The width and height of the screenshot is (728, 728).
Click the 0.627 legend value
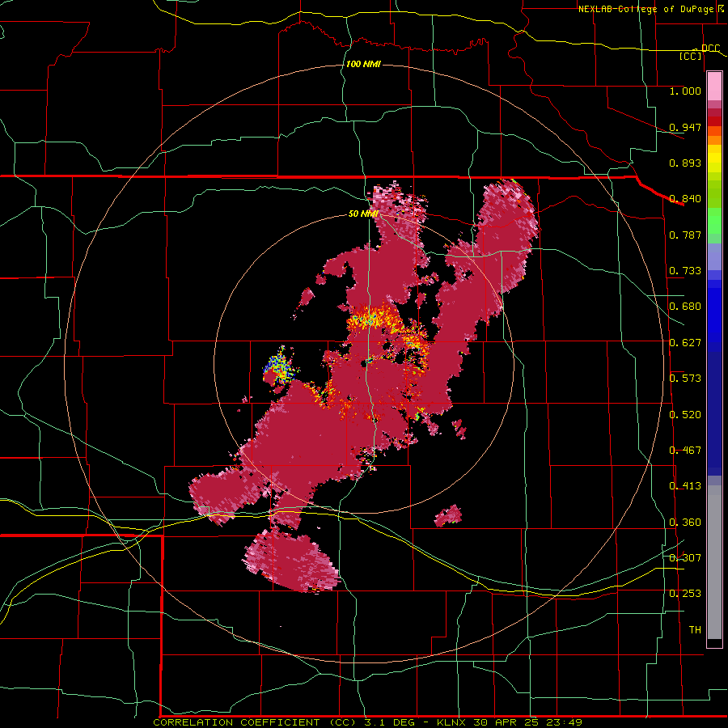click(685, 343)
